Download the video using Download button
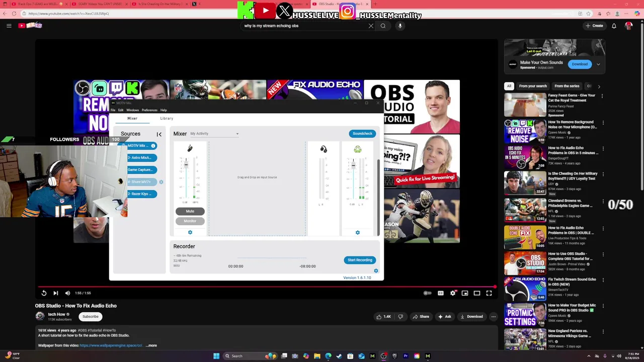This screenshot has width=644, height=362. coord(471,317)
